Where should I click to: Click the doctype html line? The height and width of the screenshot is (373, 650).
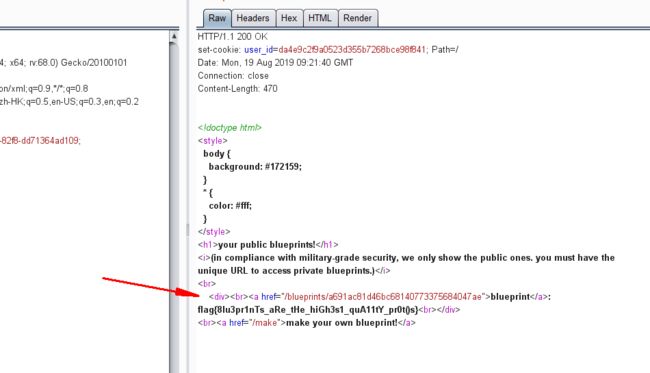click(x=230, y=128)
